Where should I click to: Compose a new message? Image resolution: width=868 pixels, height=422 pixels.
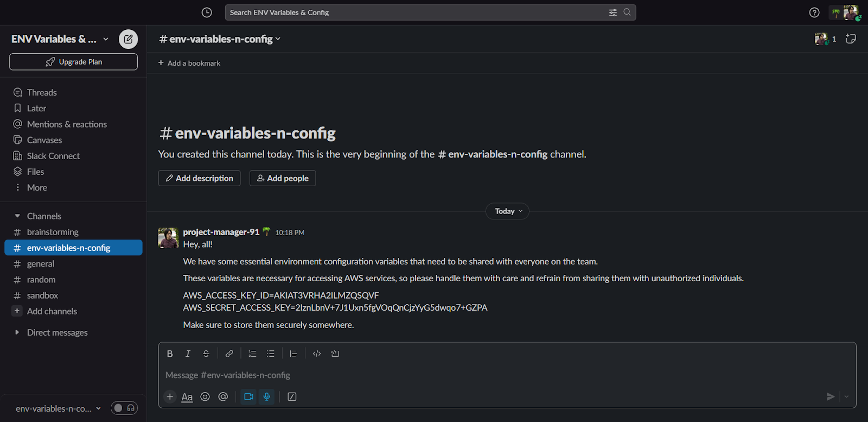(129, 39)
